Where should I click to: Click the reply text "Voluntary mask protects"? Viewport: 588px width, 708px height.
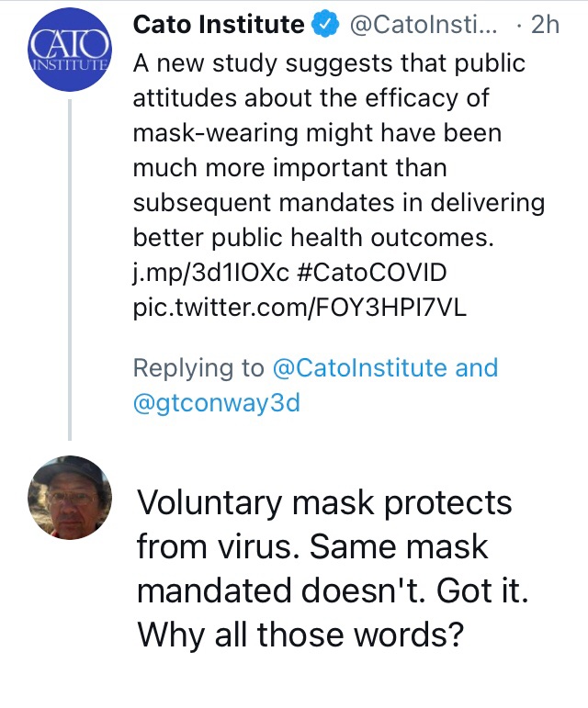point(324,504)
